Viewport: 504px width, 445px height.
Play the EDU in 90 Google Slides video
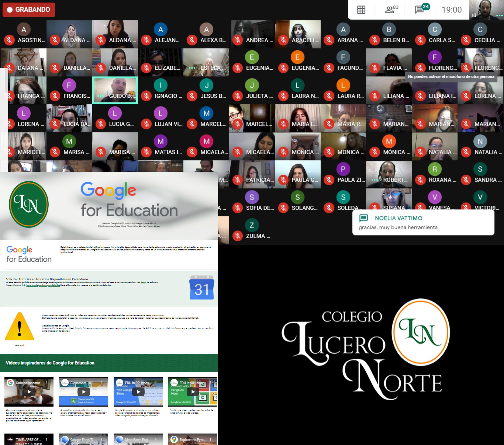pos(138,391)
